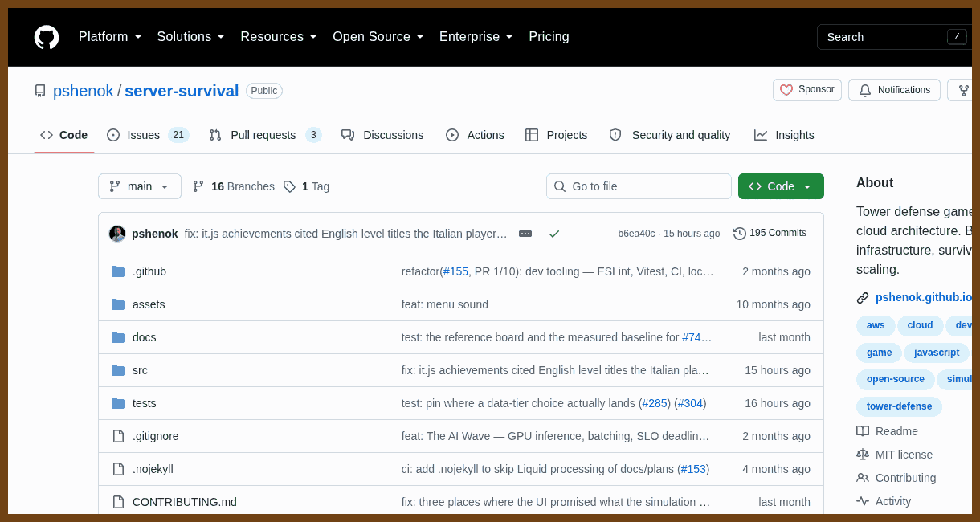Select the game topic tag

point(879,353)
